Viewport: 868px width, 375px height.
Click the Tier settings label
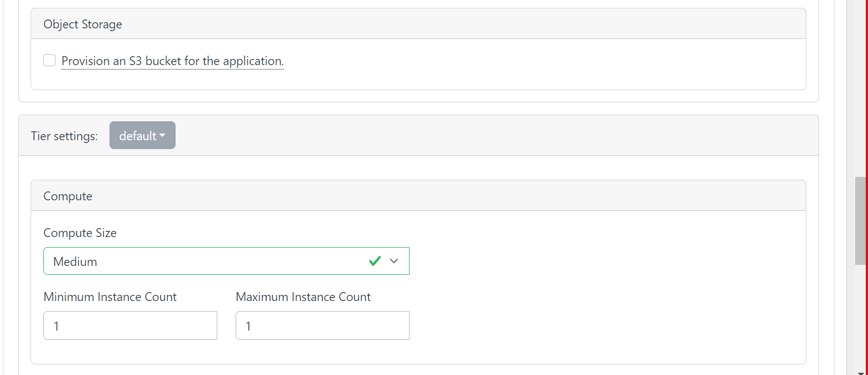click(64, 135)
